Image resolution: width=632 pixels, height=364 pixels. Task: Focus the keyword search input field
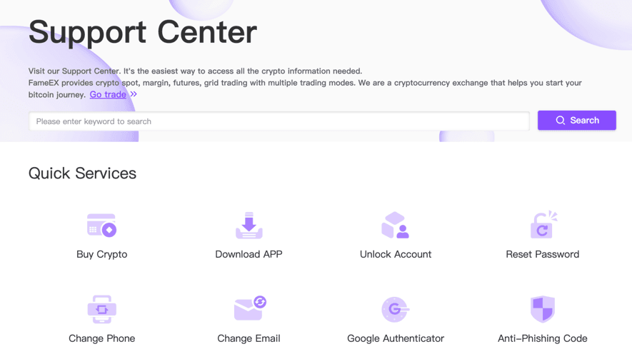(279, 121)
